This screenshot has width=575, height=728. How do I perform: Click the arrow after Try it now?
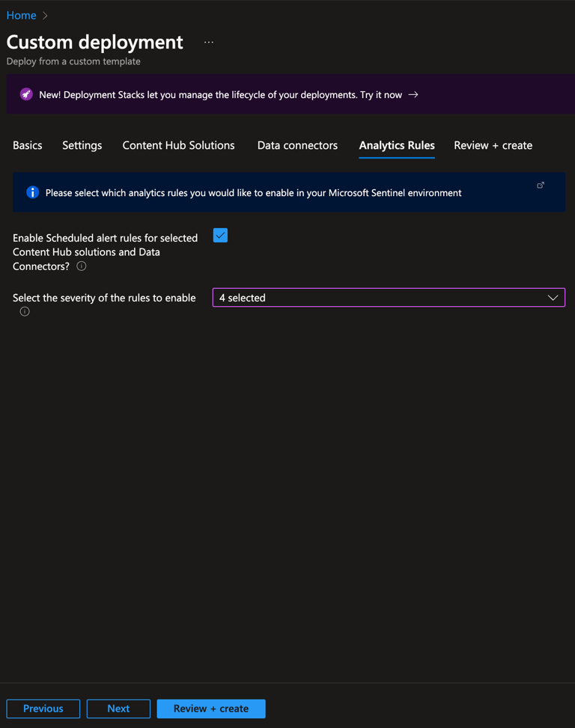(413, 95)
